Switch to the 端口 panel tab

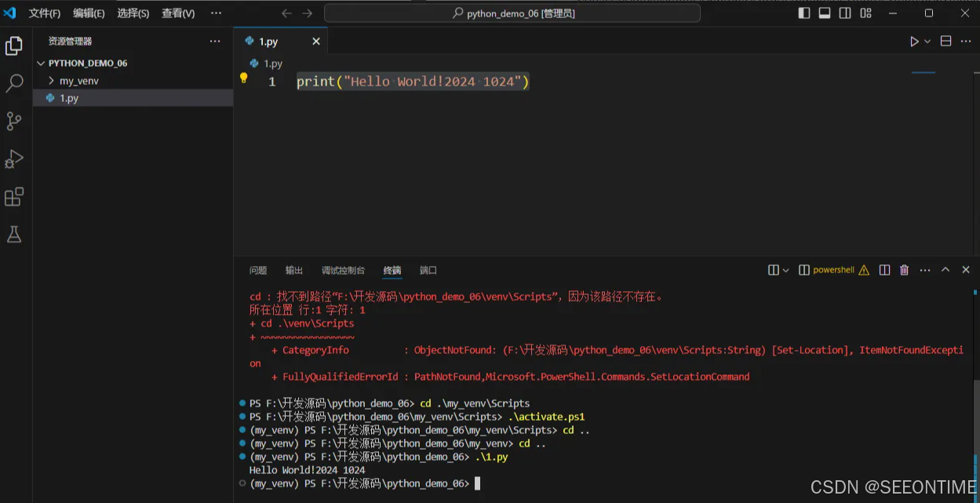click(x=428, y=270)
